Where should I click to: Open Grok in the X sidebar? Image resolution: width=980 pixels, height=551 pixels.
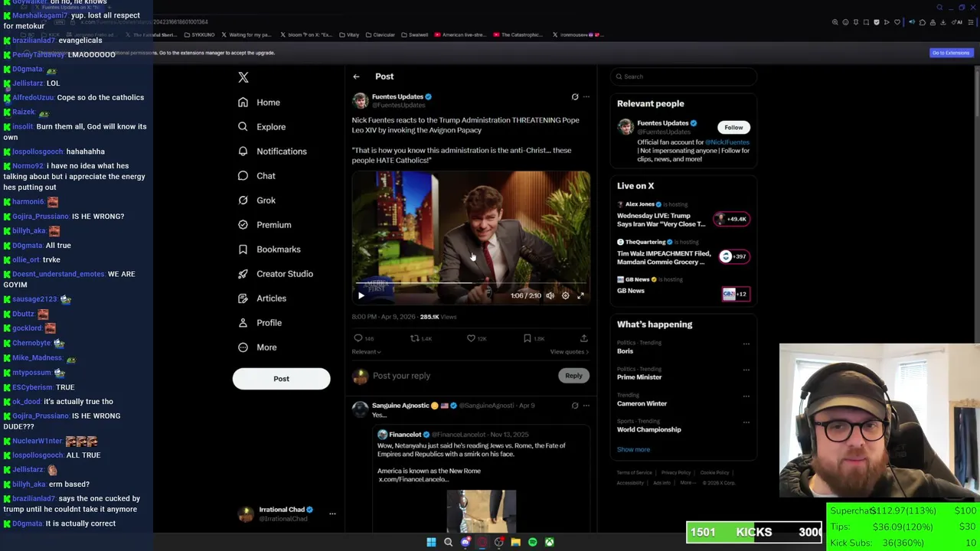tap(256, 201)
